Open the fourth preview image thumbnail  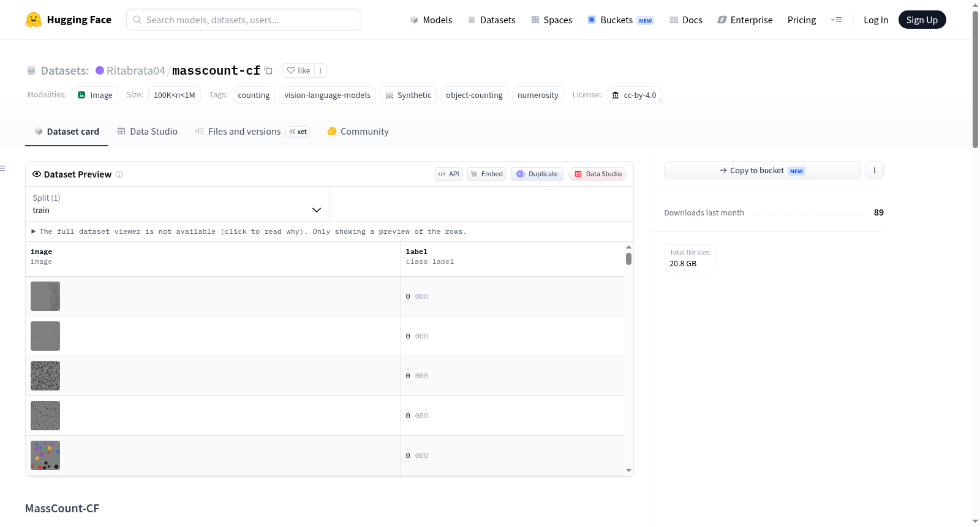[45, 416]
